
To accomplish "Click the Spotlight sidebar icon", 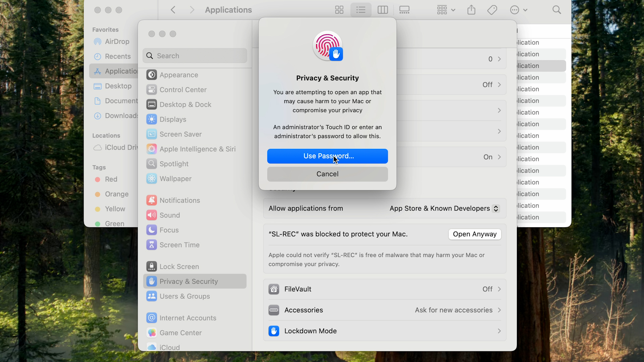I will point(152,164).
